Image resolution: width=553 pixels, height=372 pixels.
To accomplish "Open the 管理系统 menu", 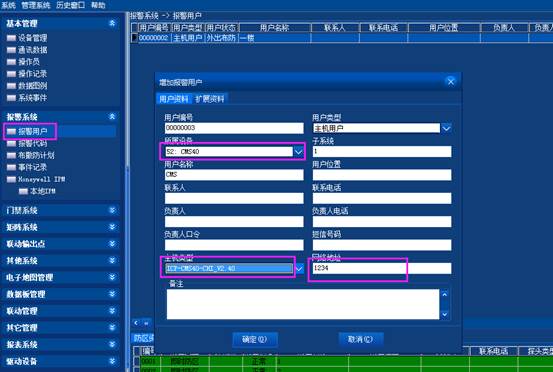I will [36, 5].
